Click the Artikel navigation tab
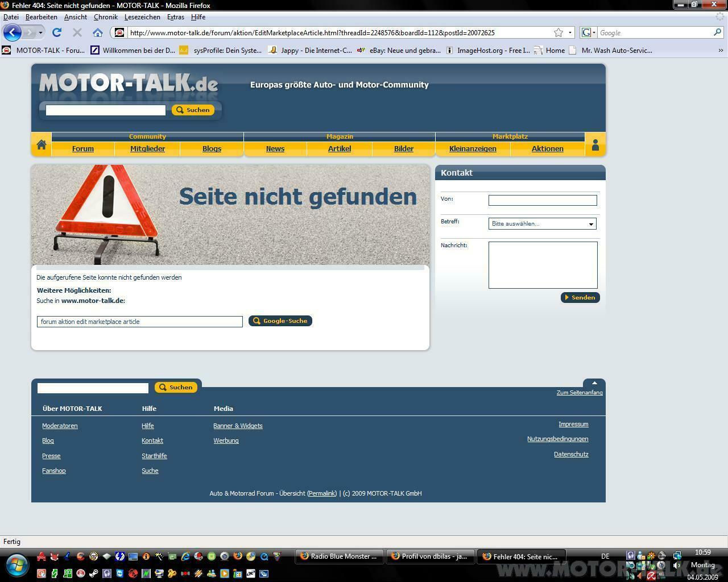728x582 pixels. [340, 148]
